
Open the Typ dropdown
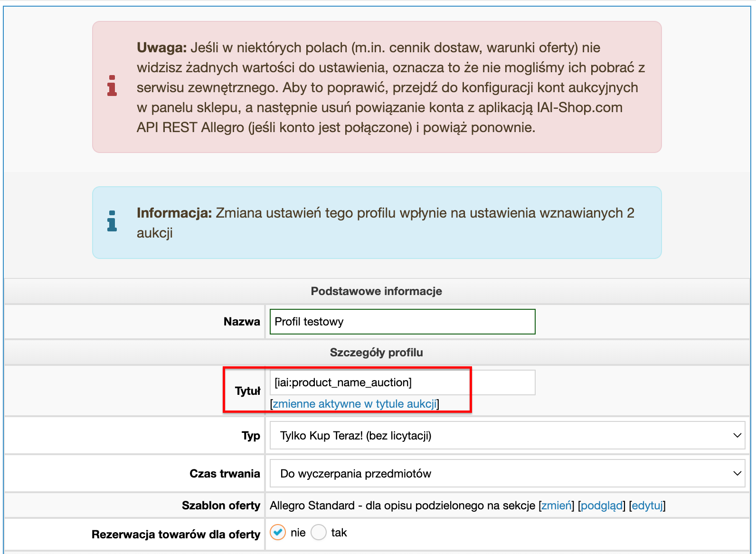coord(507,436)
